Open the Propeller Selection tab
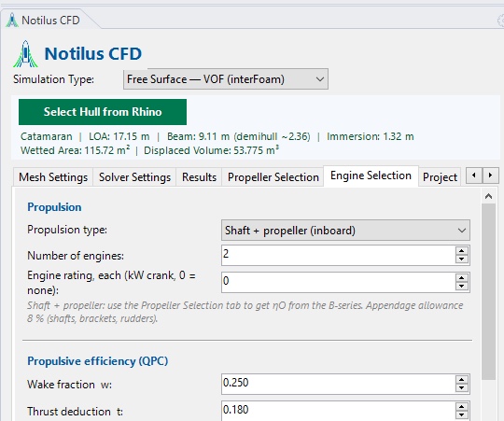The image size is (504, 421). coord(273,177)
